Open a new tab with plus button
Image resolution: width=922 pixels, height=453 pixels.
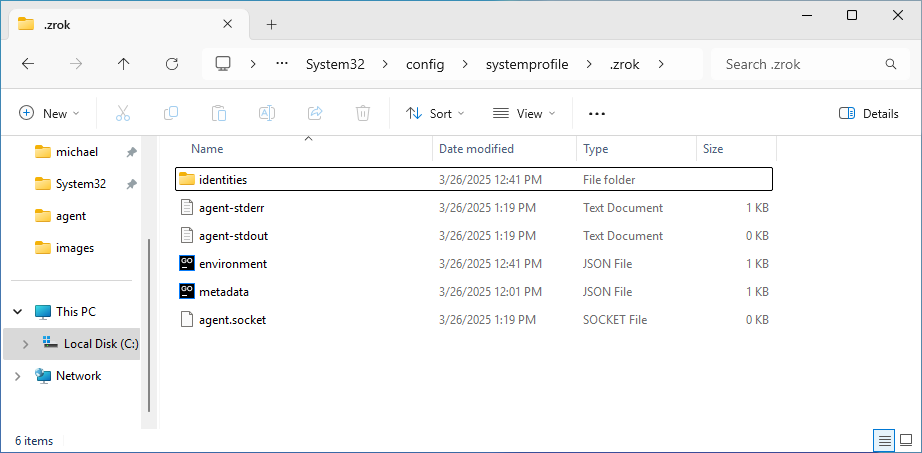(x=271, y=24)
